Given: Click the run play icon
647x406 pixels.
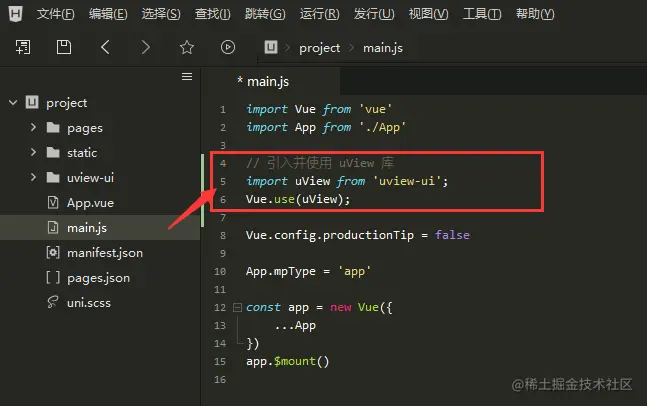Looking at the screenshot, I should point(228,47).
